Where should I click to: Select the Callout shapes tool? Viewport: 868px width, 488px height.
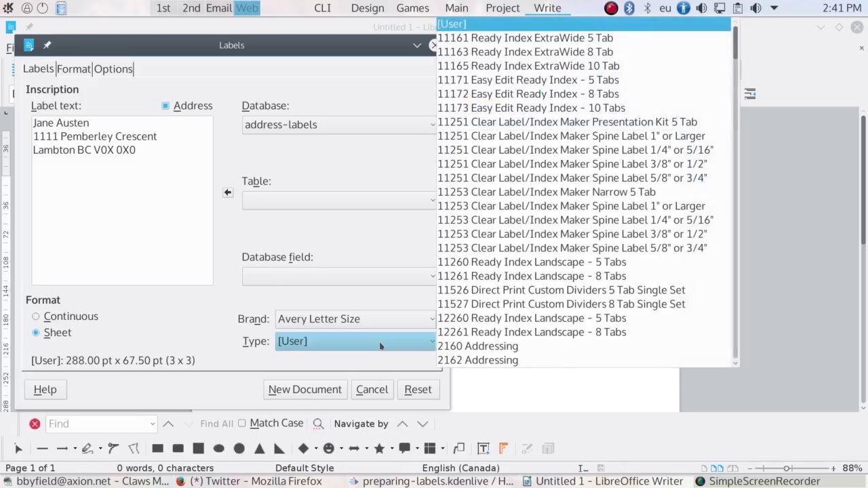click(404, 449)
